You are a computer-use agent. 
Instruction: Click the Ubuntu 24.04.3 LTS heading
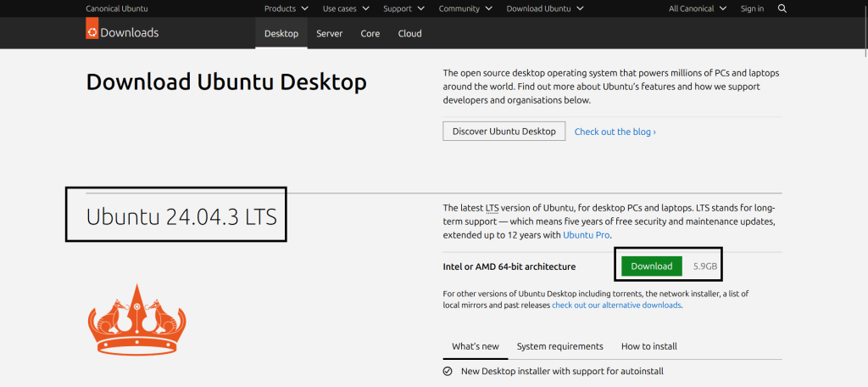tap(181, 216)
